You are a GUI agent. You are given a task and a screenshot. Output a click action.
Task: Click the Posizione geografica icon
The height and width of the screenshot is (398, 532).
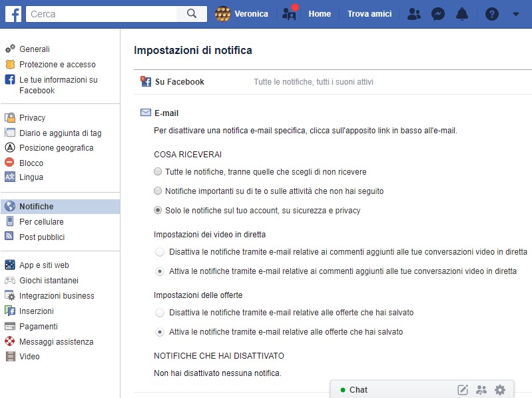pyautogui.click(x=10, y=147)
